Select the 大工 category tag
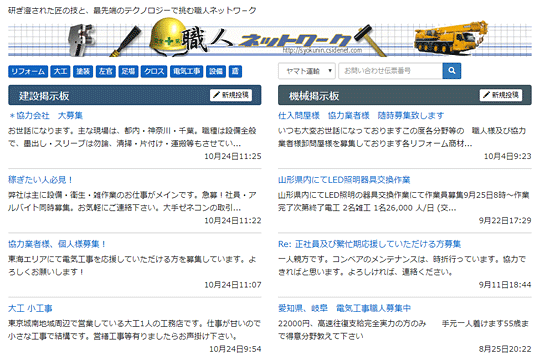540x360 pixels. point(60,71)
